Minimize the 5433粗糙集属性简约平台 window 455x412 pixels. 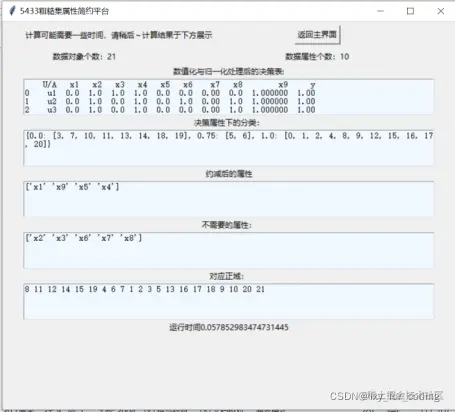click(x=380, y=11)
